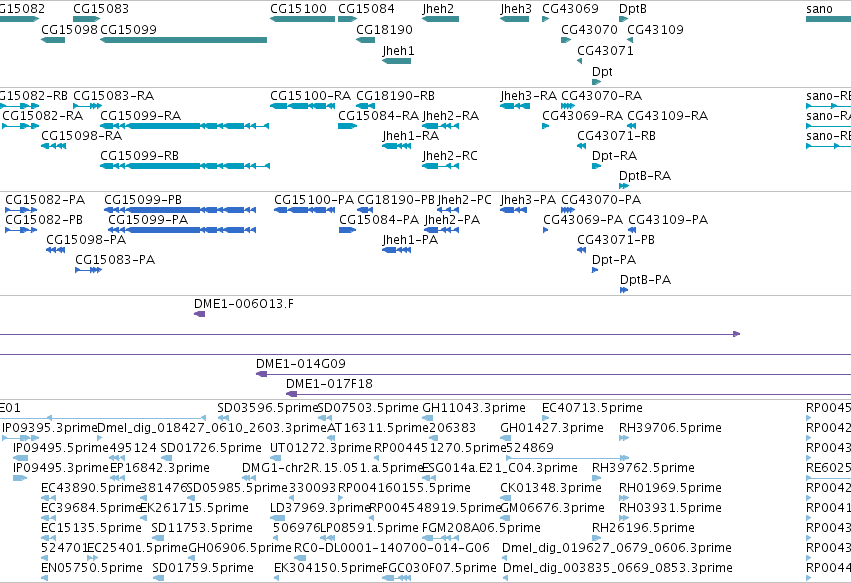Open the Jheh1 gene glyph

click(x=397, y=61)
